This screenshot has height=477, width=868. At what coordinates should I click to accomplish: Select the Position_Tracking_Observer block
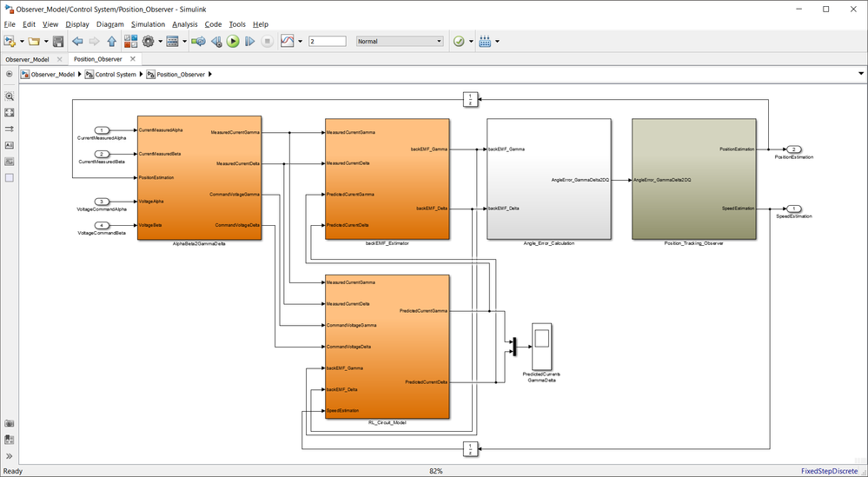pos(693,179)
